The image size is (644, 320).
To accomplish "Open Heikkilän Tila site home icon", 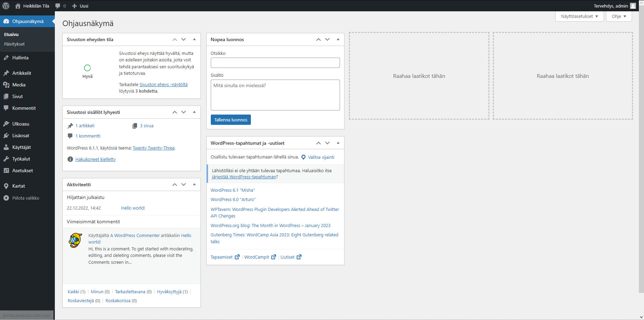I will click(18, 6).
